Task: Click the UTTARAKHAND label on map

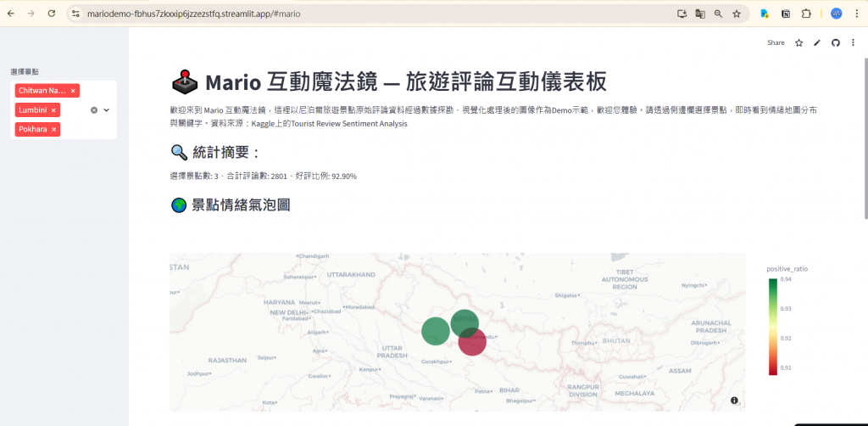Action: click(351, 274)
